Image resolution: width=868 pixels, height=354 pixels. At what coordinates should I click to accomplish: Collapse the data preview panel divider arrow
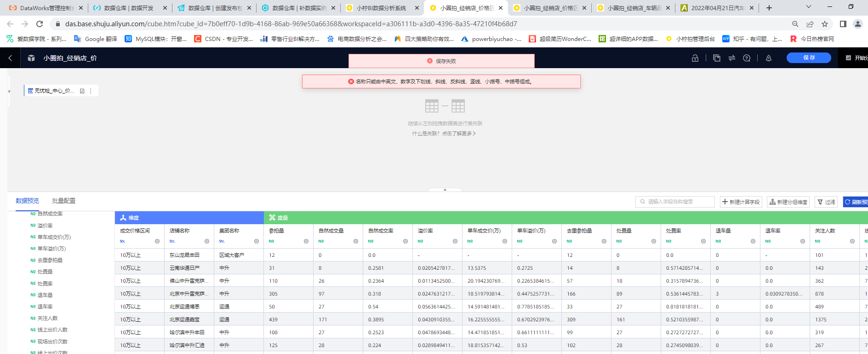[x=445, y=190]
